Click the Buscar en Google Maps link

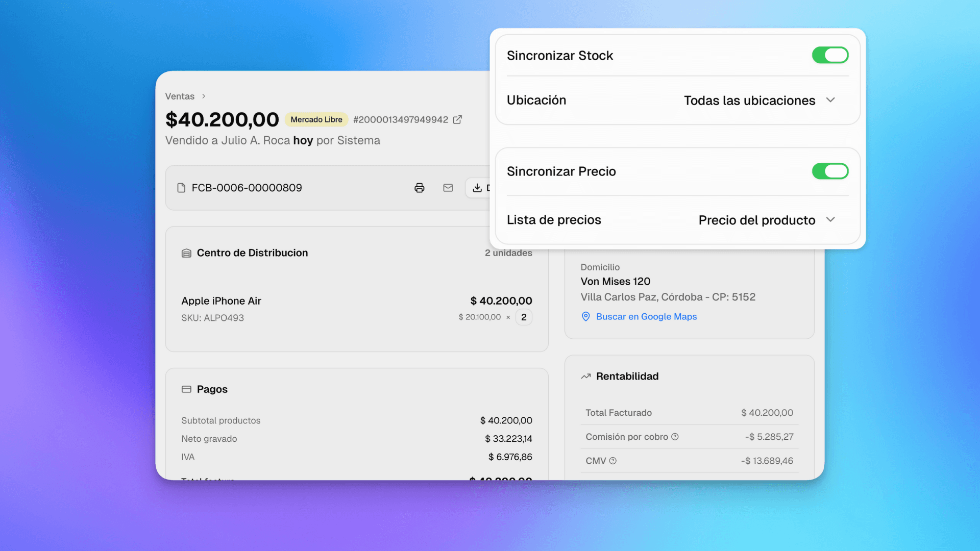(x=646, y=316)
